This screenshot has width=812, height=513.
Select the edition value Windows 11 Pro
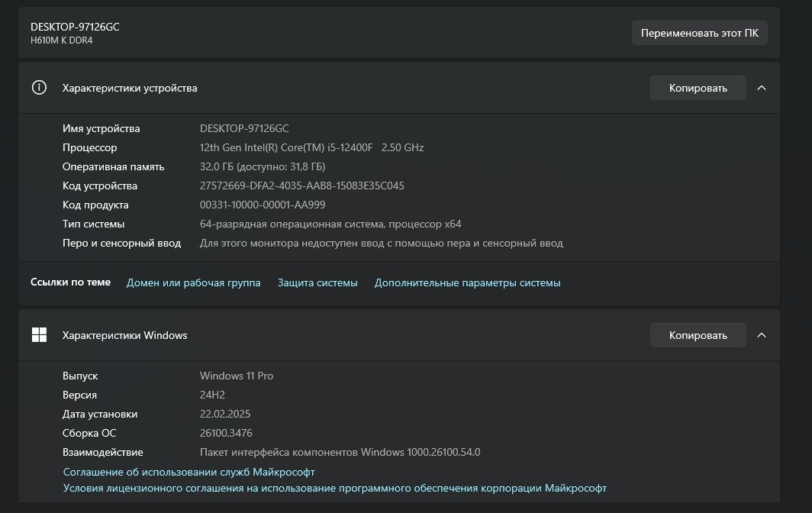tap(237, 376)
